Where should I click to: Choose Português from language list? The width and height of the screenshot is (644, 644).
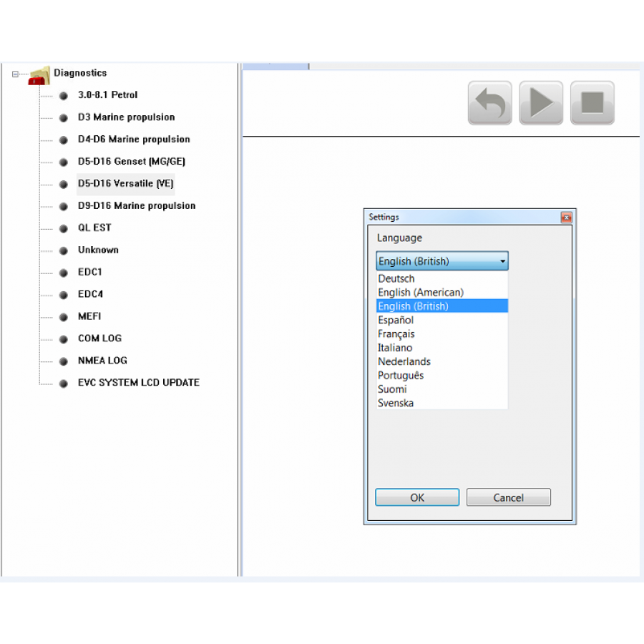[442, 376]
